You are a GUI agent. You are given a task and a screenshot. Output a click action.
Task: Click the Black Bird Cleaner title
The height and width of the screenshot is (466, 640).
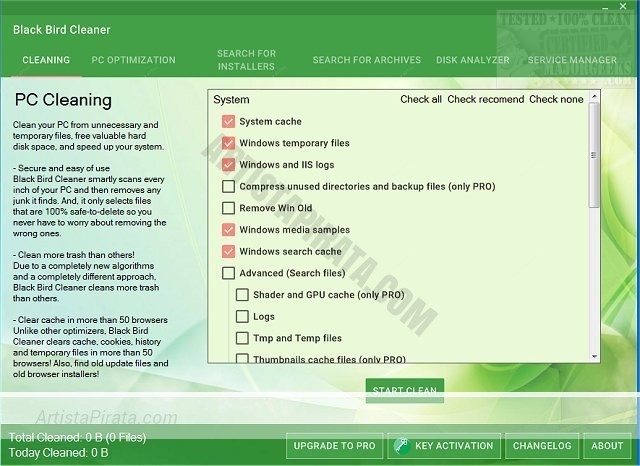(x=62, y=29)
